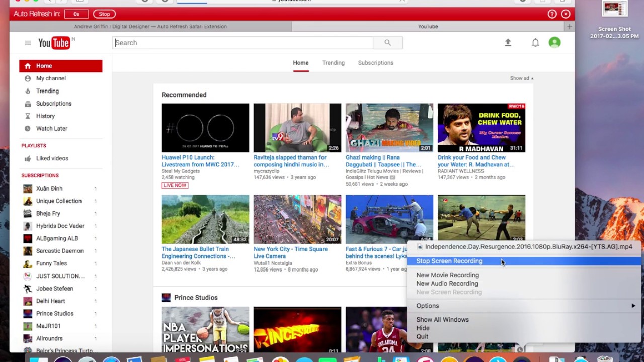Click the Auto Refresh help question icon
This screenshot has height=362, width=644.
552,14
